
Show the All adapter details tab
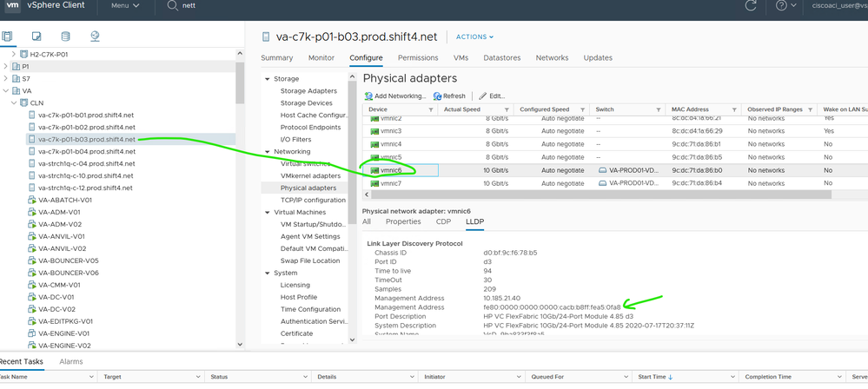click(367, 221)
